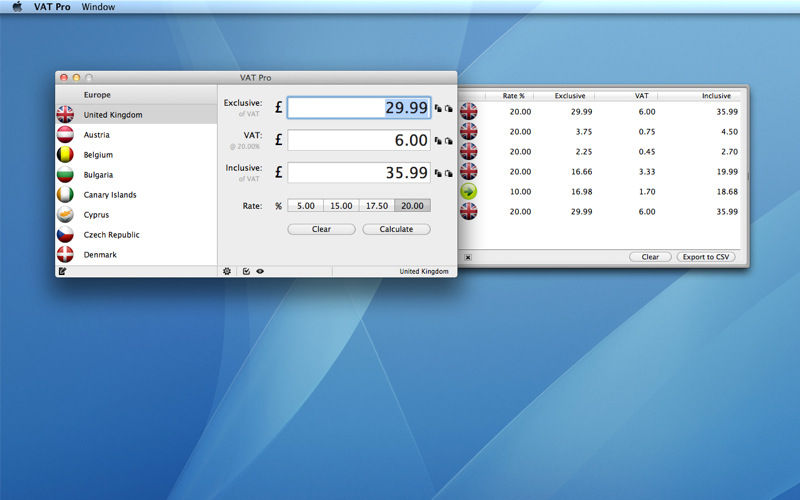
Task: Click the green arrow icon in history list
Action: click(468, 191)
